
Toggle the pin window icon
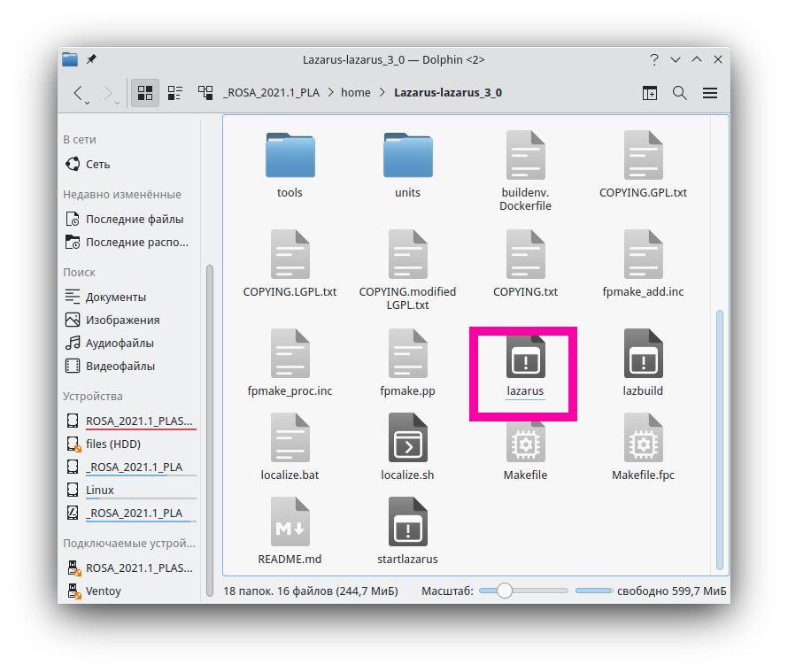pos(91,59)
